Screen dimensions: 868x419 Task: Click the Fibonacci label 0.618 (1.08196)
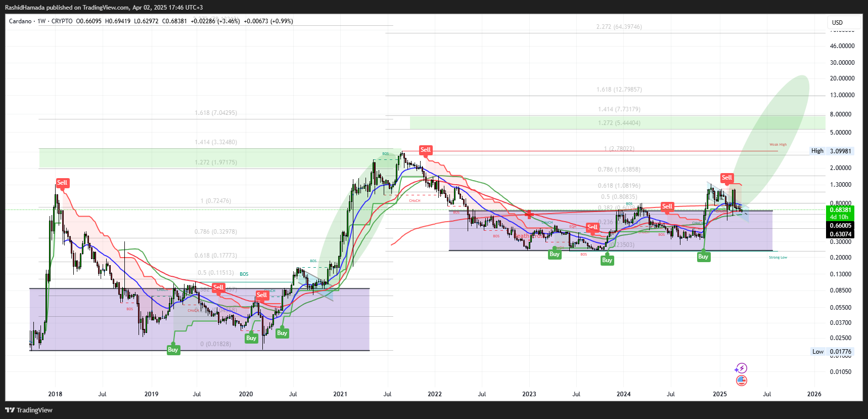[x=619, y=186]
